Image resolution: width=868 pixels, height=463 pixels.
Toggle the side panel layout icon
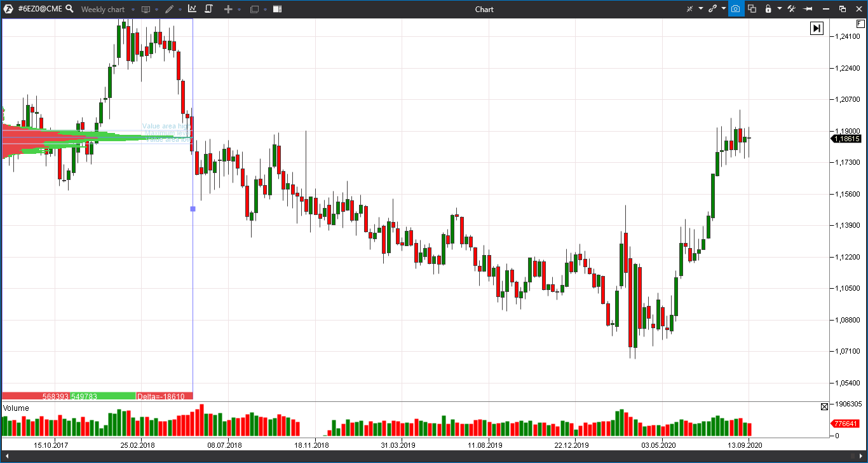[x=277, y=10]
